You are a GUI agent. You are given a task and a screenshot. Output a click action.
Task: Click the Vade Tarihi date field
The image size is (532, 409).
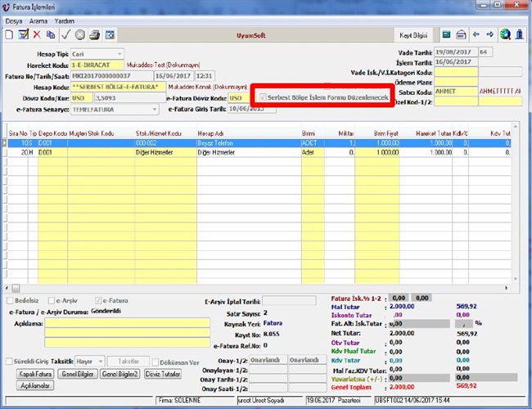456,52
